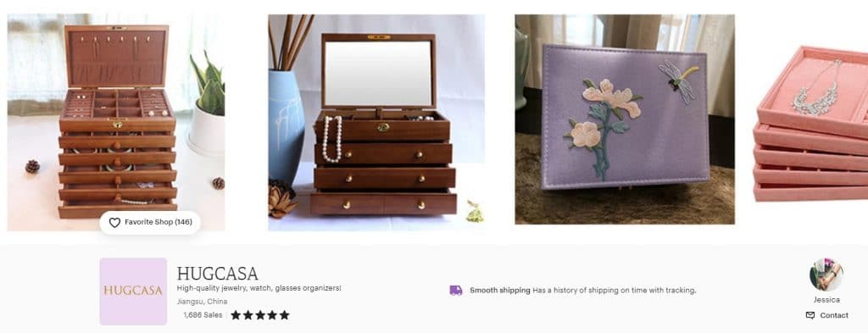Open purple embroidered dragonfly box photo
Screen dimensions: 868x333
click(x=625, y=119)
